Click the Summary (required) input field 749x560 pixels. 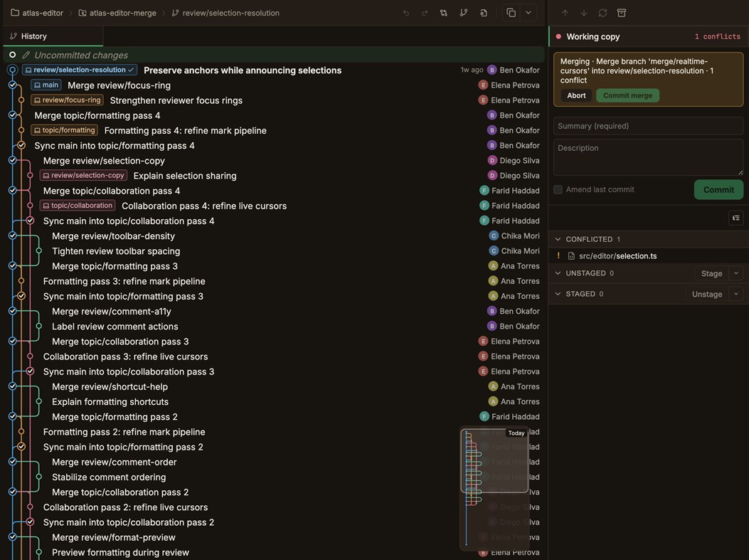[x=648, y=126]
